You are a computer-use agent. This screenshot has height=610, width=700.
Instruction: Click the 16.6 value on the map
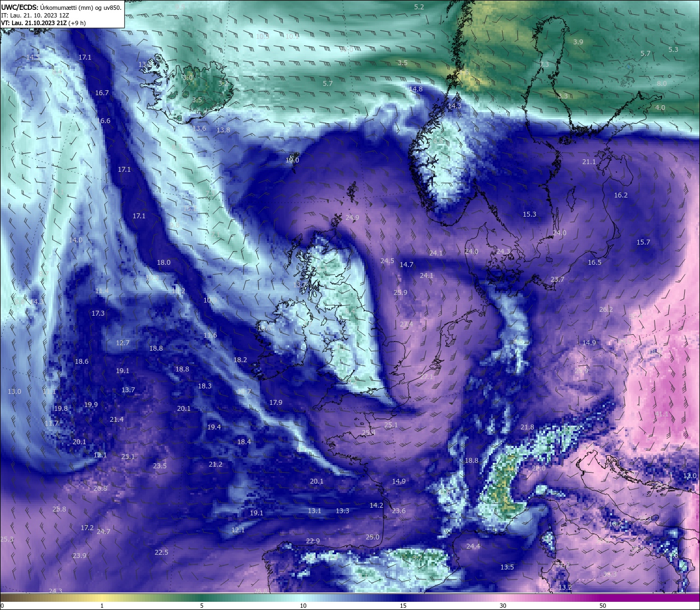coord(104,121)
